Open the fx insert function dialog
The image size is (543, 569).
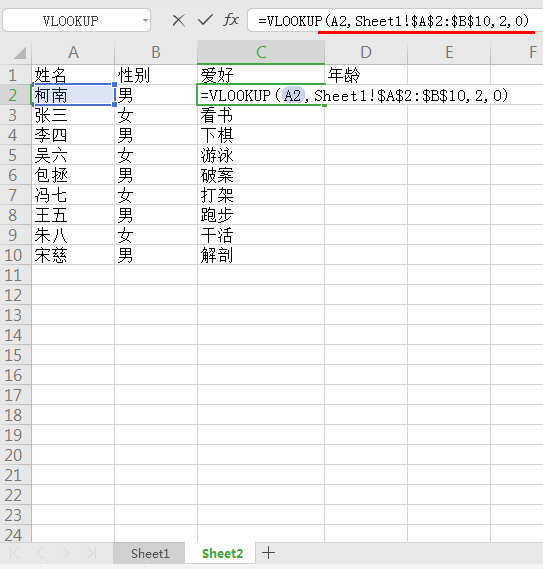[x=231, y=20]
